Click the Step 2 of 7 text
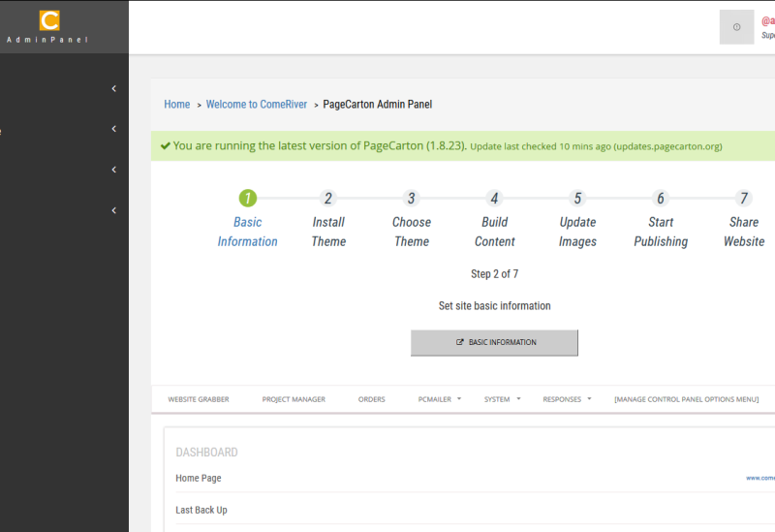Image resolution: width=775 pixels, height=532 pixels. tap(494, 274)
